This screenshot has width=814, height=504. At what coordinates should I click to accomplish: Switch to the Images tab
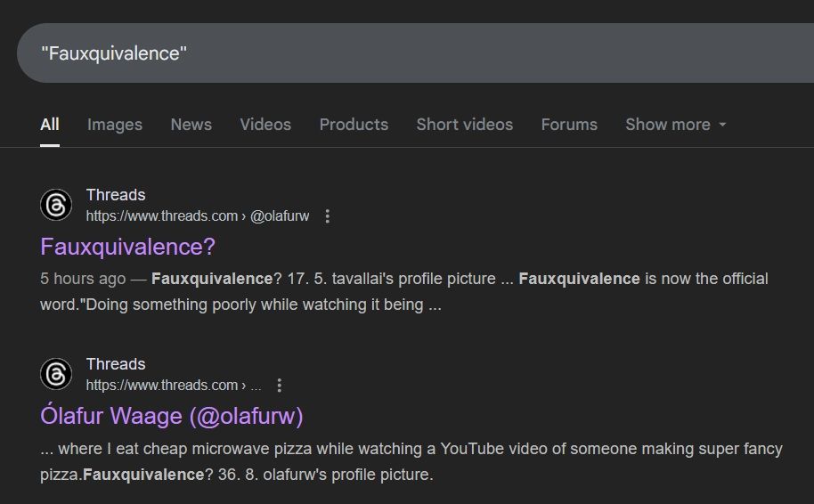[x=115, y=125]
